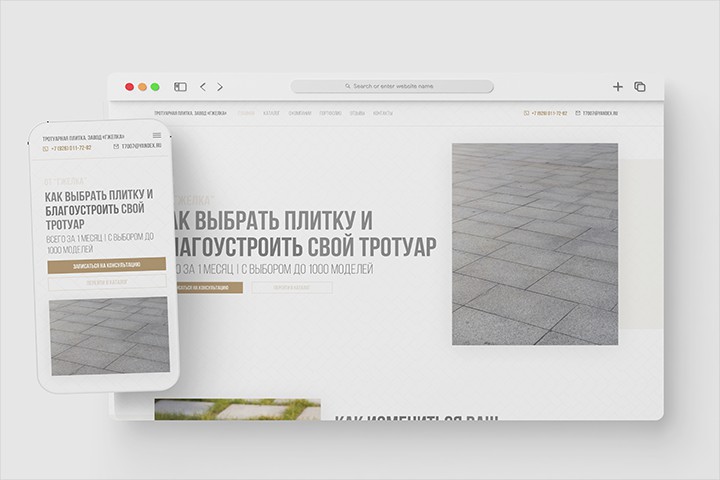
Task: Click the grass and stone path image at the bottom
Action: click(x=237, y=409)
